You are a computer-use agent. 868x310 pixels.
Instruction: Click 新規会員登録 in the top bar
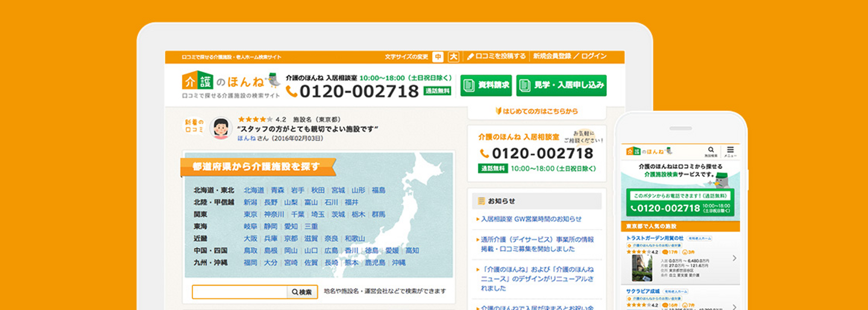pyautogui.click(x=552, y=56)
